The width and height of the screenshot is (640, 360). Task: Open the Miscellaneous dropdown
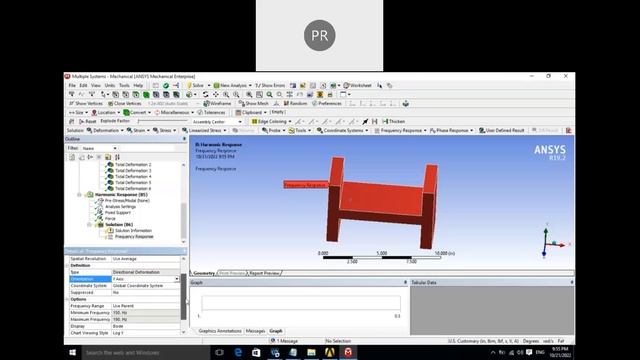click(x=174, y=112)
